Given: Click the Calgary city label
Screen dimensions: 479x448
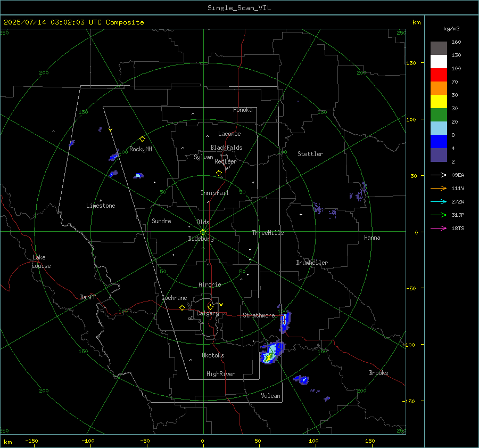Looking at the screenshot, I should pyautogui.click(x=208, y=313).
